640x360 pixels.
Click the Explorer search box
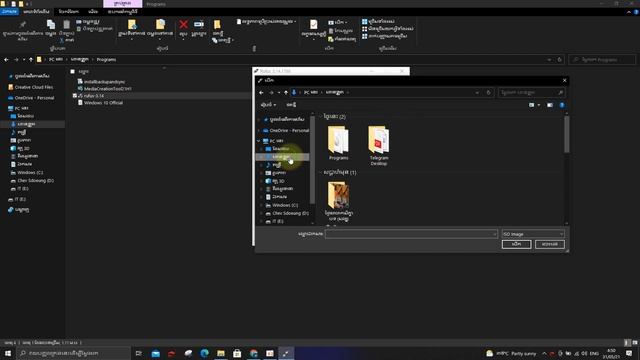[x=602, y=60]
